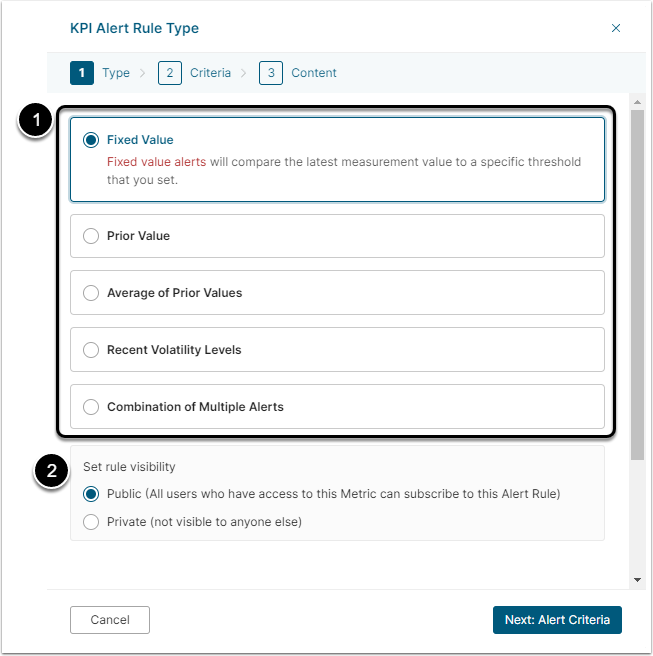Screen dimensions: 653x656
Task: Click the chevron between Type and Criteria
Action: tap(143, 73)
